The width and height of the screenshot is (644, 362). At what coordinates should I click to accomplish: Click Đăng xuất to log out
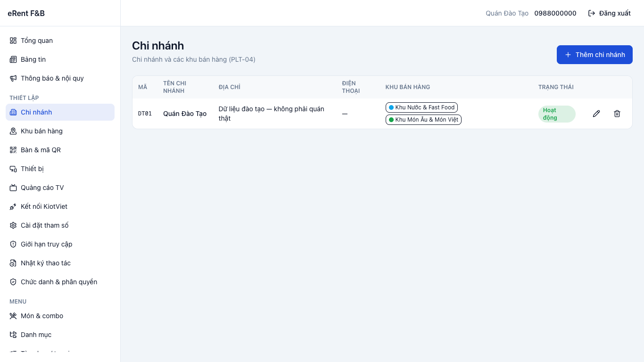(609, 13)
